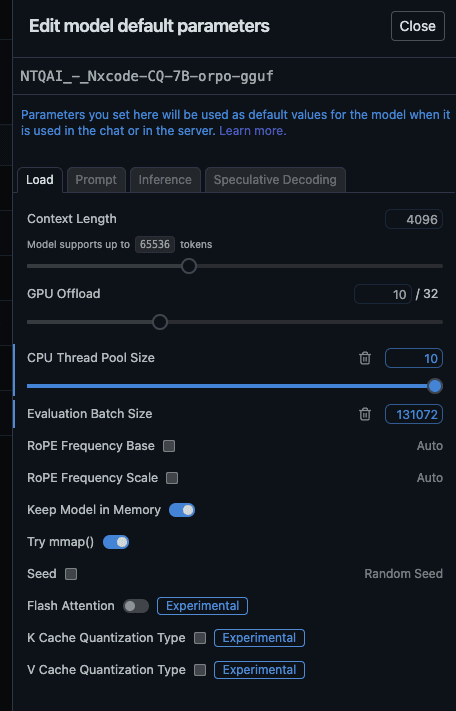This screenshot has height=711, width=456.
Task: Click the Context Length slider handle
Action: coord(189,266)
